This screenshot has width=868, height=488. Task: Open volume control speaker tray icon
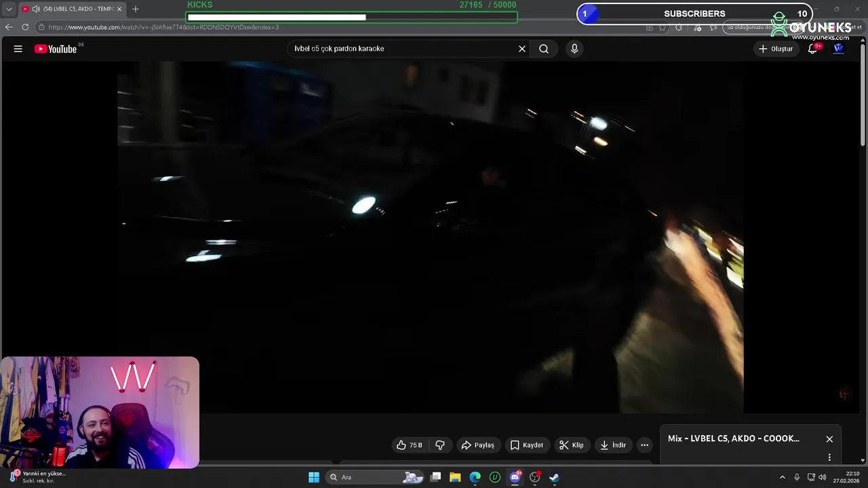pos(822,477)
